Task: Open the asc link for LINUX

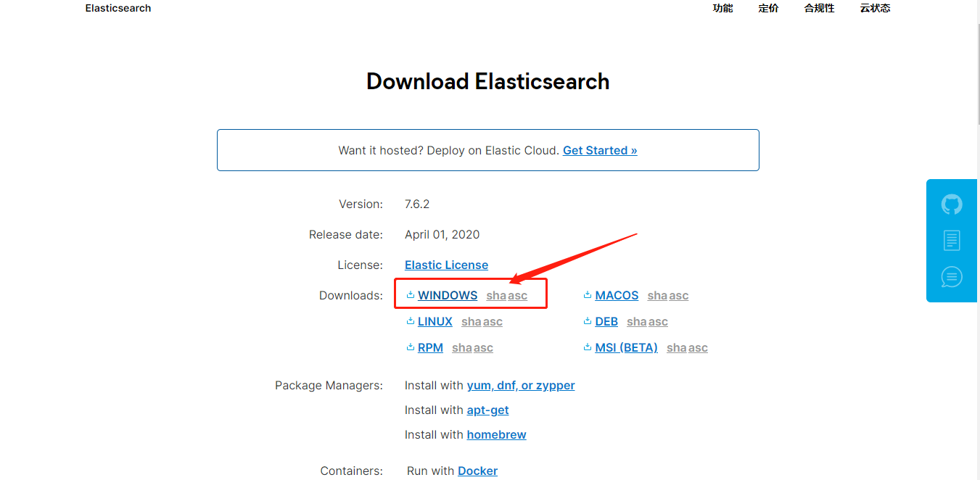Action: coord(493,321)
